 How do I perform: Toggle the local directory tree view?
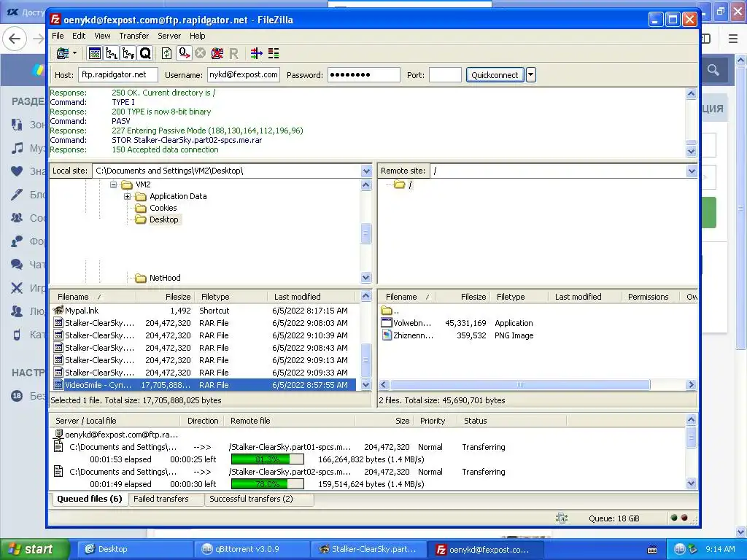coord(112,53)
